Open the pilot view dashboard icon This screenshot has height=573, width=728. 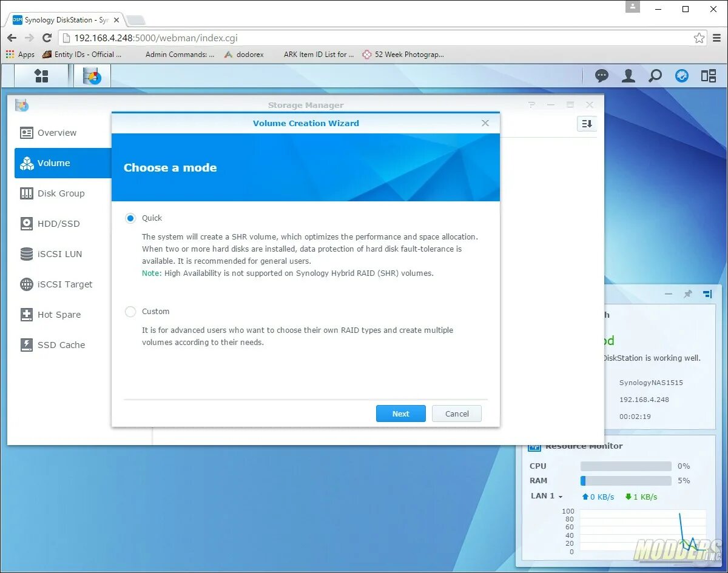click(x=682, y=76)
